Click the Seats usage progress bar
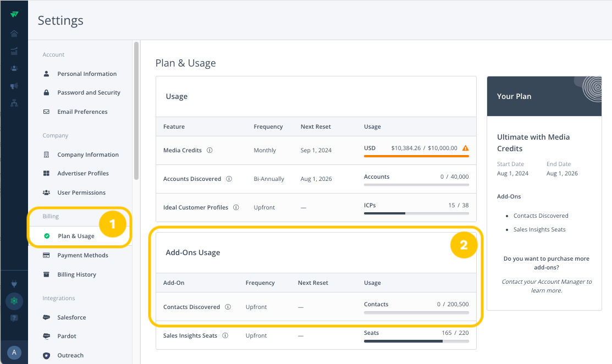The width and height of the screenshot is (612, 364). (416, 341)
